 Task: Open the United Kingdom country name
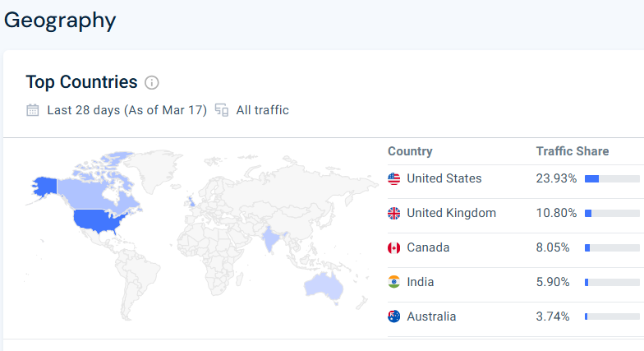pos(451,213)
